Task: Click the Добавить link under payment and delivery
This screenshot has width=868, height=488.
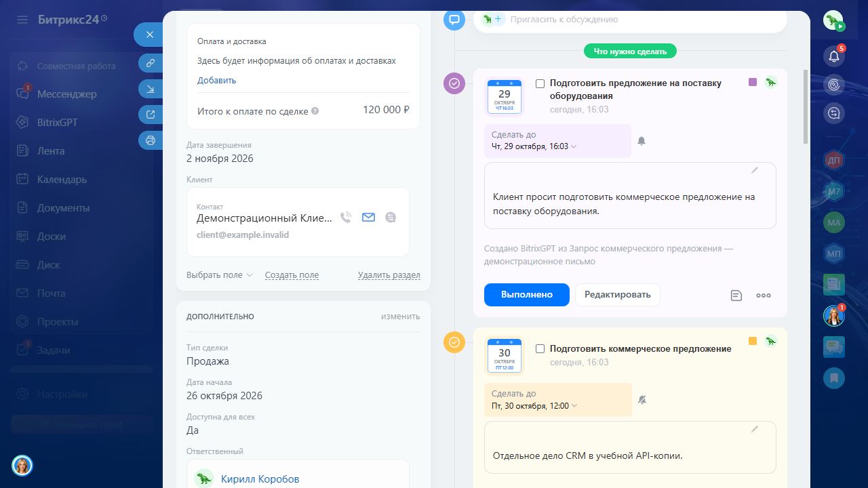Action: [217, 80]
